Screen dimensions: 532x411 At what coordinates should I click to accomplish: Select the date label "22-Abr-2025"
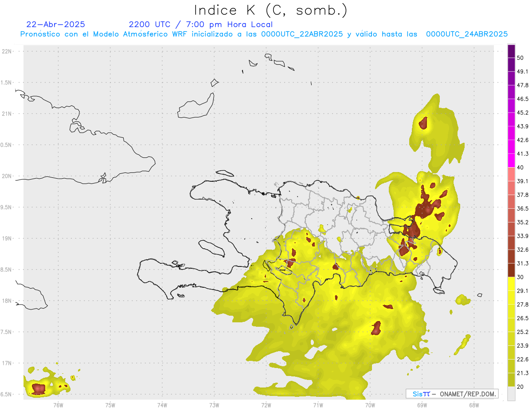click(56, 24)
